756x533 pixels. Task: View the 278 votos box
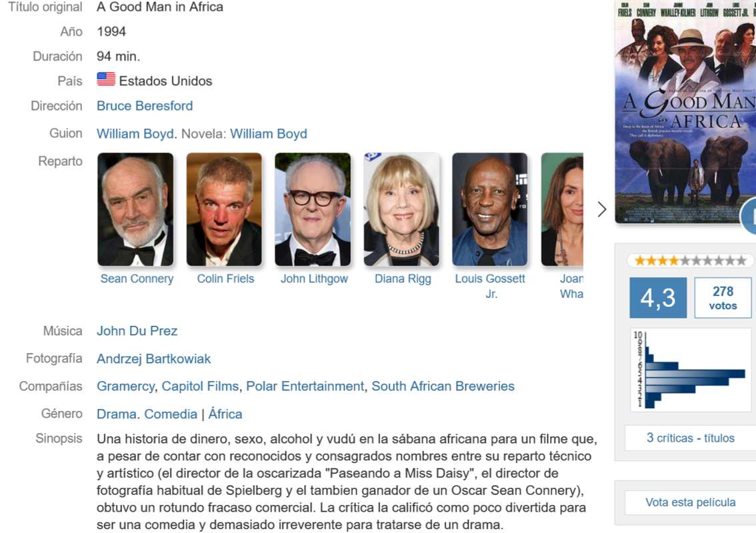point(723,298)
